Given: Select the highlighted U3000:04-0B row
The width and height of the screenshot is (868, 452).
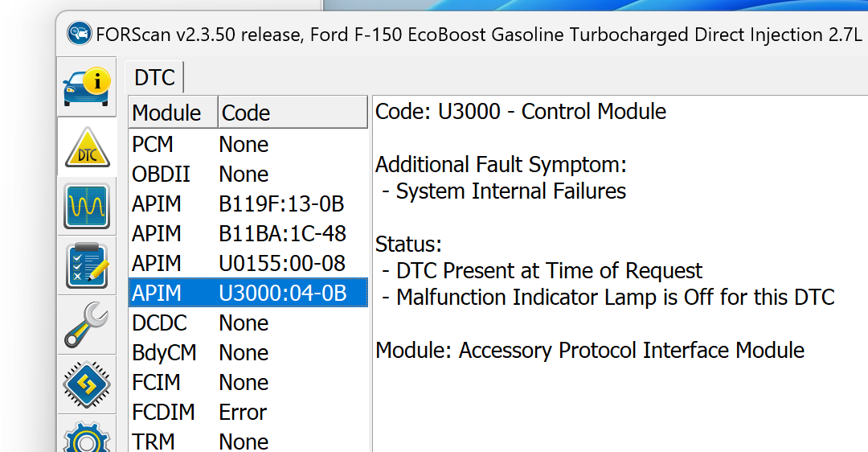Looking at the screenshot, I should (x=248, y=294).
